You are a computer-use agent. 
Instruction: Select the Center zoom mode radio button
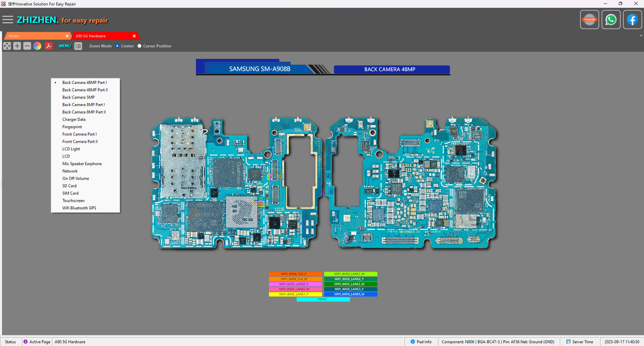click(117, 46)
